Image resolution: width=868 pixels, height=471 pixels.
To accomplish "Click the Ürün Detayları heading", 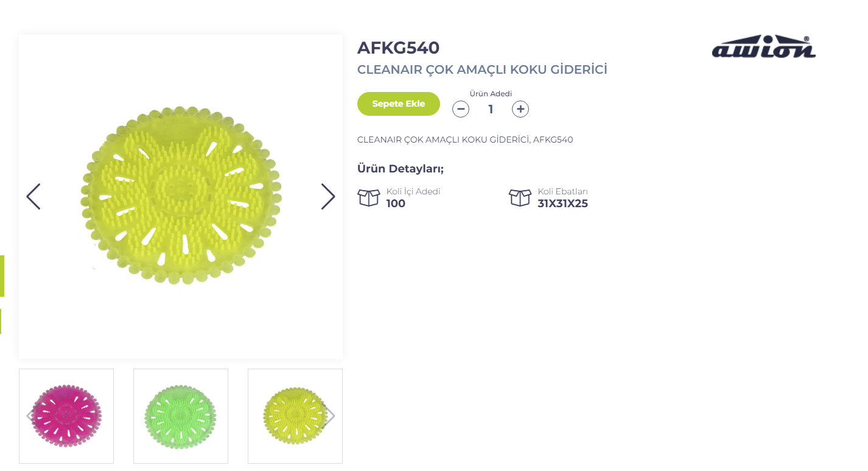I will pos(401,169).
